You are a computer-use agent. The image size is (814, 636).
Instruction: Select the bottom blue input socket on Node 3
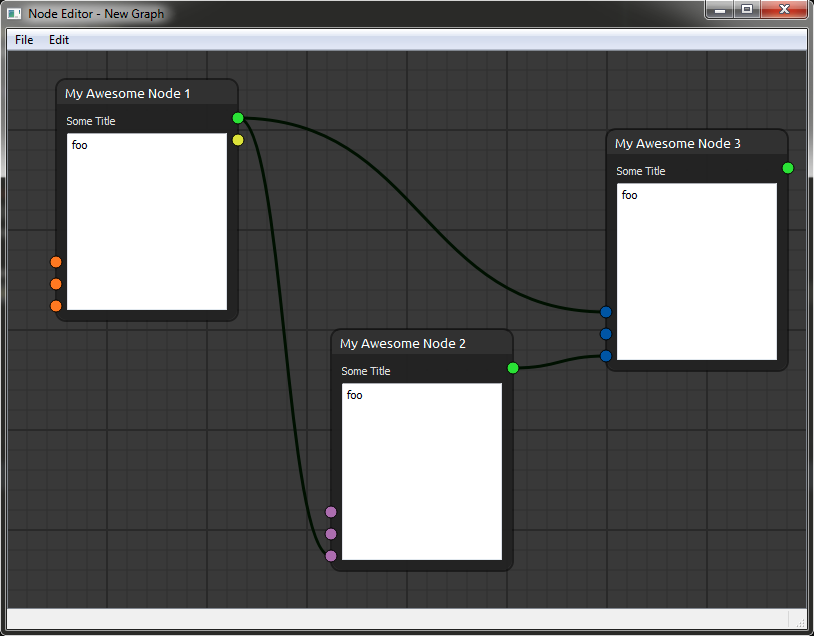point(606,356)
